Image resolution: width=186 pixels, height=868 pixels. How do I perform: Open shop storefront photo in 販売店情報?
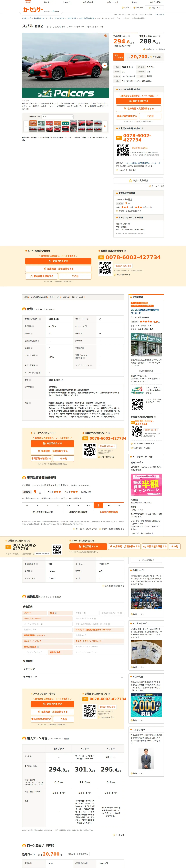point(146,345)
